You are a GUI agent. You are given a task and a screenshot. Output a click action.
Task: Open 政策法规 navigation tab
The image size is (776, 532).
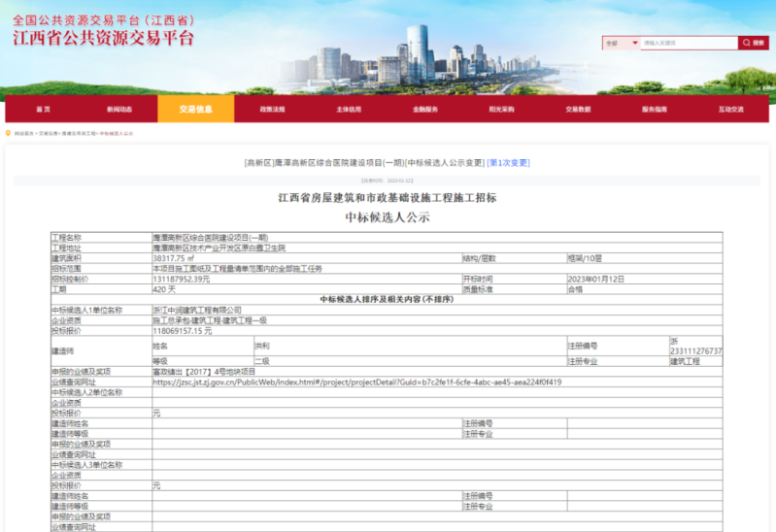(x=272, y=110)
